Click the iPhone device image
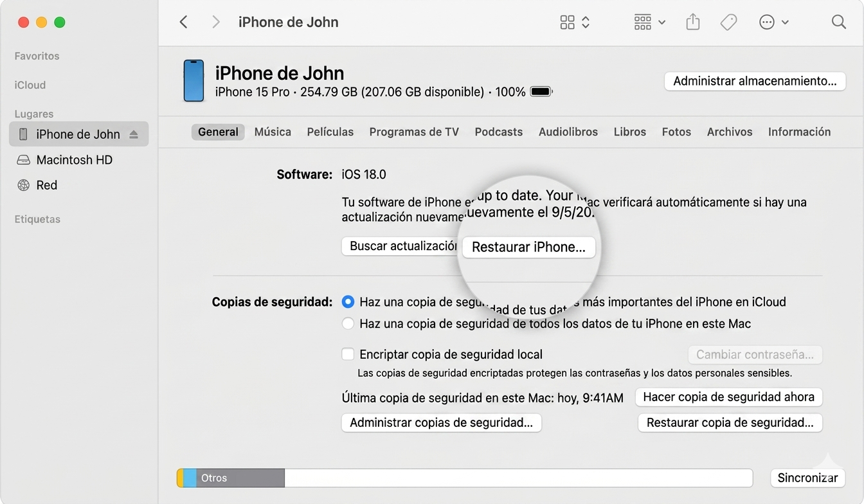The image size is (864, 504). [x=194, y=81]
